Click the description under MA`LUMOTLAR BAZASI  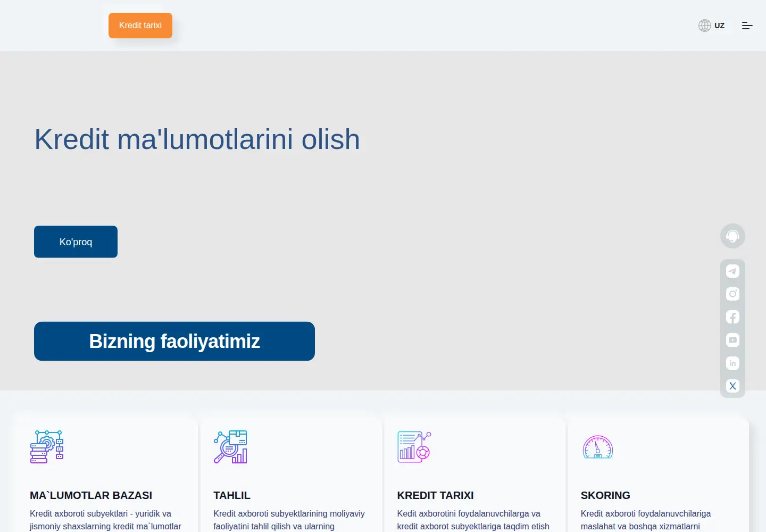point(105,520)
